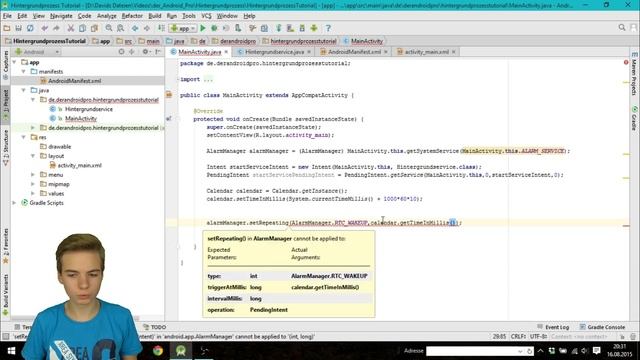
Task: Collapse the java folder node
Action: (x=24, y=90)
